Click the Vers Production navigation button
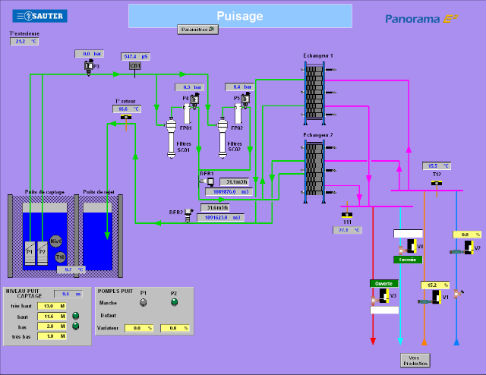 (x=415, y=361)
